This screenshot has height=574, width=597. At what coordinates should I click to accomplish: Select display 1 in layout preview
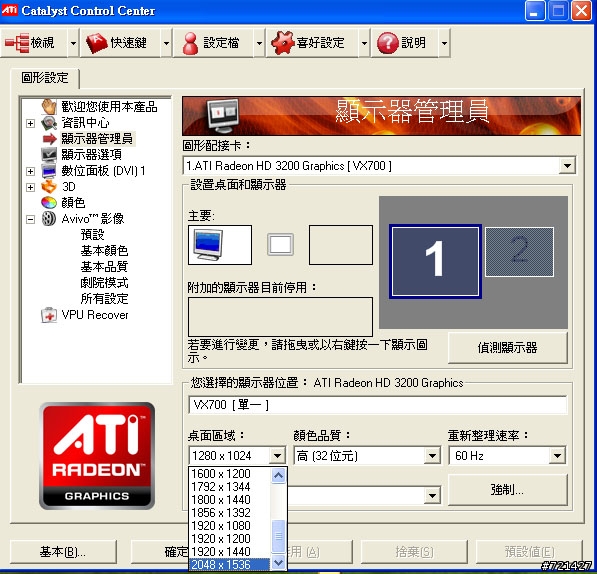coord(435,261)
